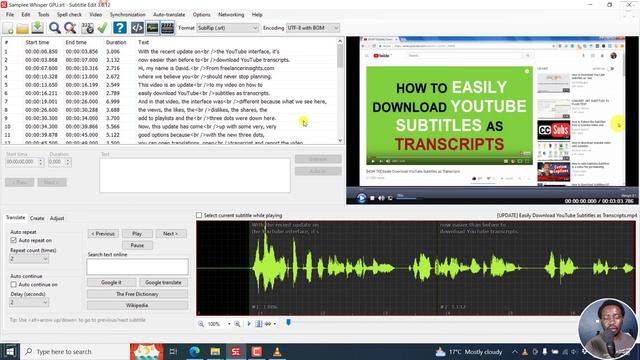Toggle Auto repeat on checkbox
Viewport: 640px width, 360px height.
(13, 240)
